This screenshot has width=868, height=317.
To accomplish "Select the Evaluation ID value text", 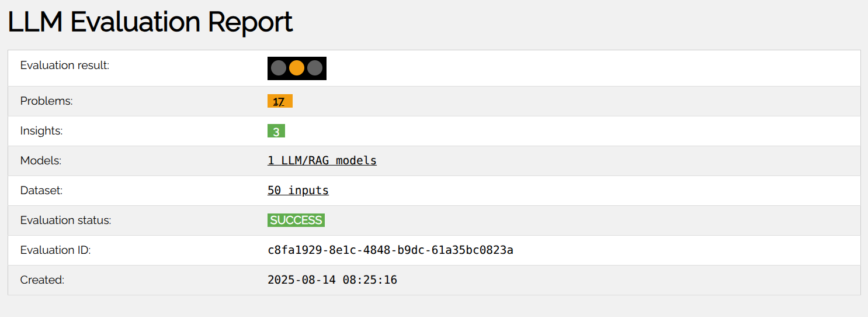I will point(390,250).
